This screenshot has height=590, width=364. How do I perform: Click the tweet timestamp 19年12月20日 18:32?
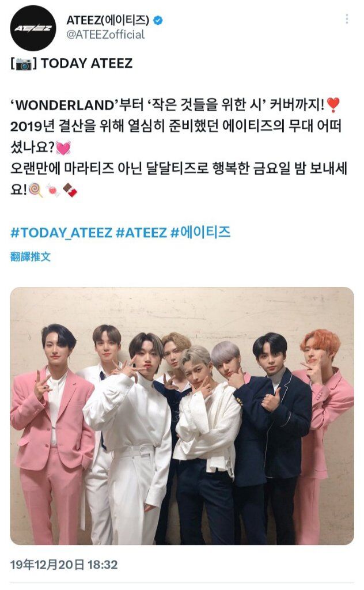pyautogui.click(x=64, y=565)
